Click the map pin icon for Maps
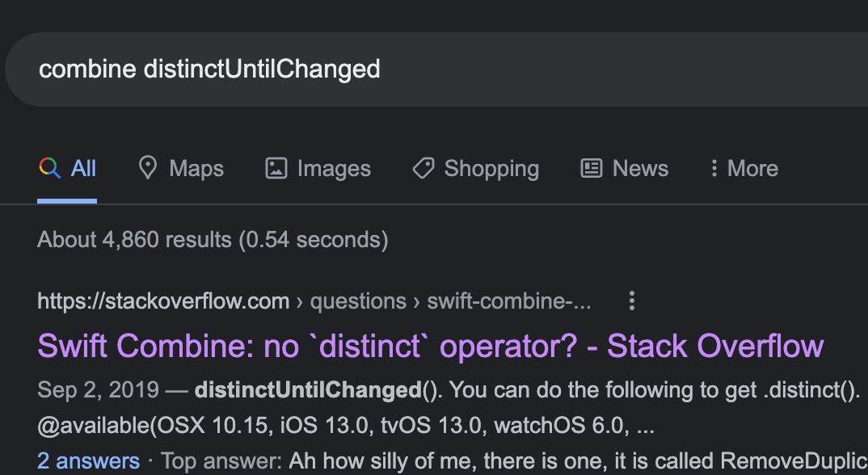Viewport: 868px width, 475px height. point(147,168)
